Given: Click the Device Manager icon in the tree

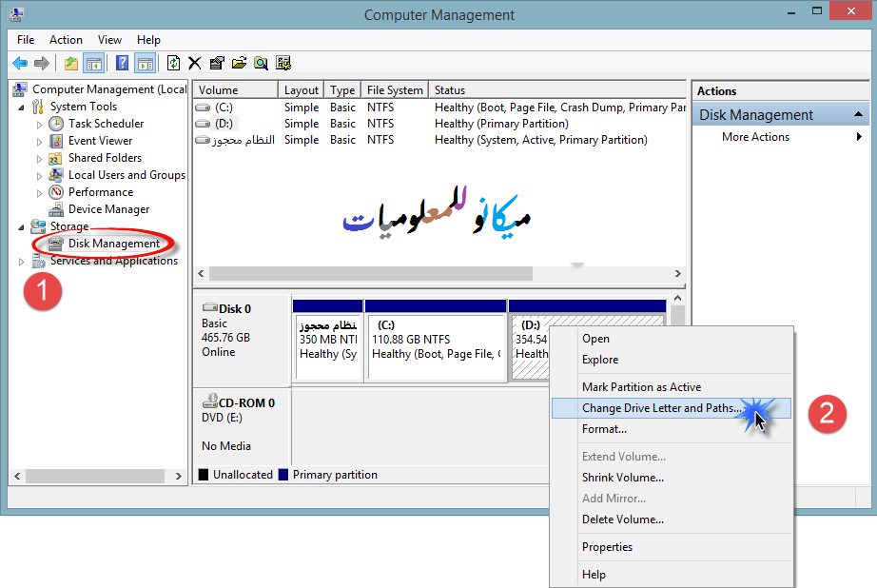Looking at the screenshot, I should coord(56,210).
